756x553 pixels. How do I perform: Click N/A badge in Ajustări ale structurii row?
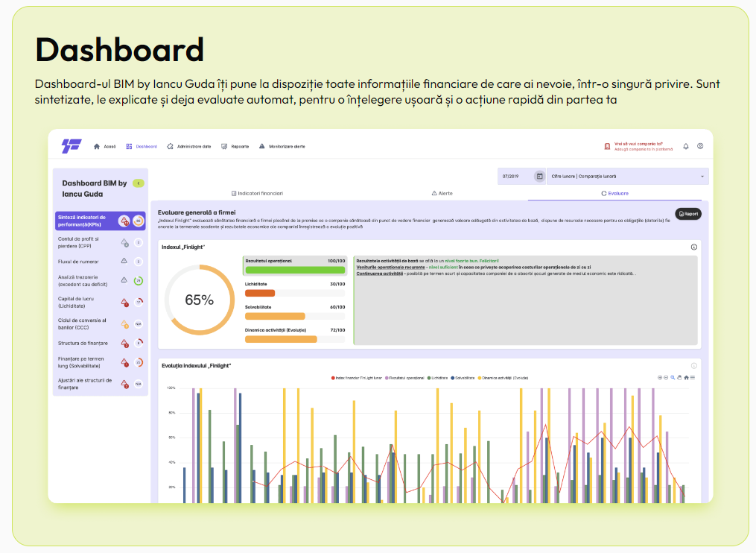coord(139,384)
